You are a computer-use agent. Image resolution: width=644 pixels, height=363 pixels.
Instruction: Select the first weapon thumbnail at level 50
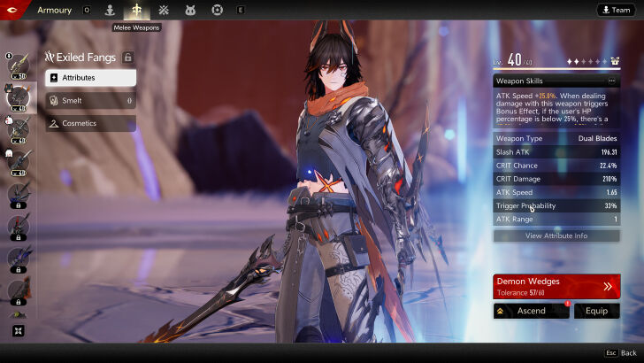(18, 66)
